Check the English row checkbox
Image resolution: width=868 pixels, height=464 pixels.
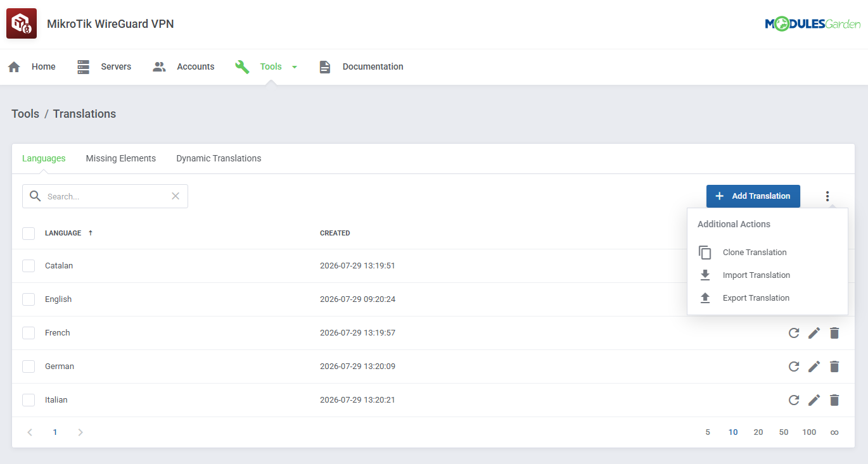pos(29,299)
